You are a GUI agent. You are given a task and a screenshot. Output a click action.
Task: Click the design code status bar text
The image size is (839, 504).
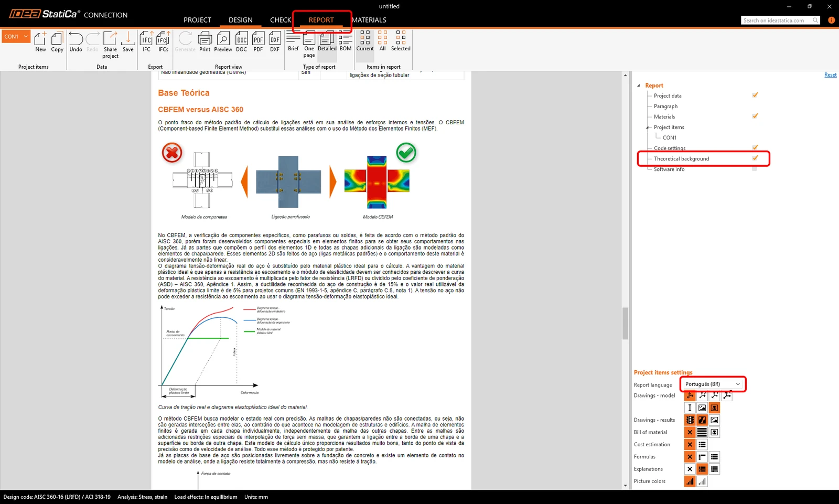pos(57,497)
